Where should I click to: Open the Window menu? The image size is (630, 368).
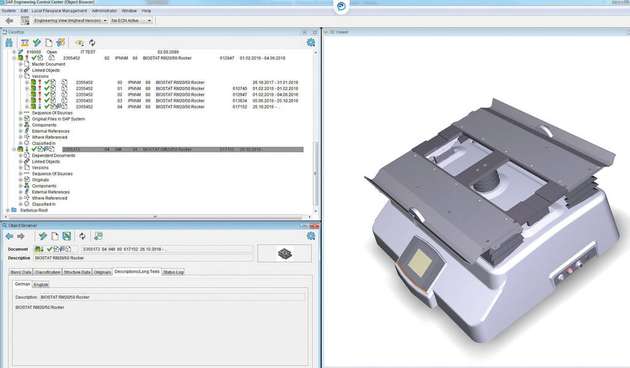(129, 10)
